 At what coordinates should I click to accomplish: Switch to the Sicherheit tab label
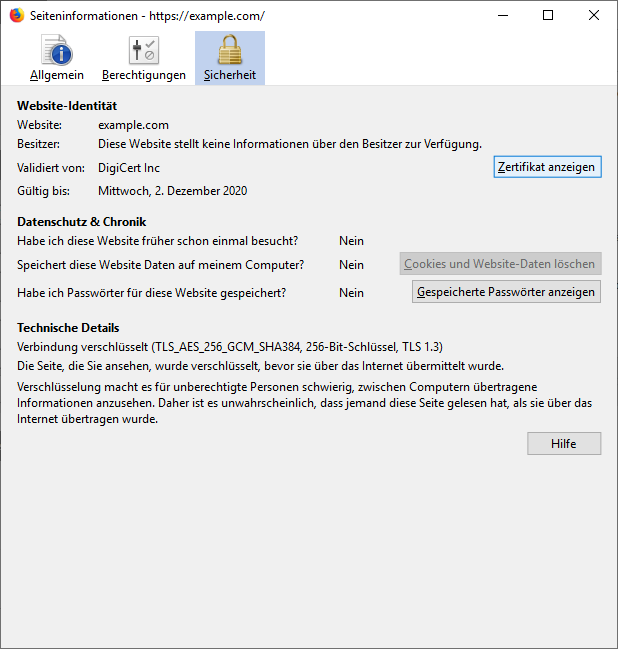pos(230,75)
